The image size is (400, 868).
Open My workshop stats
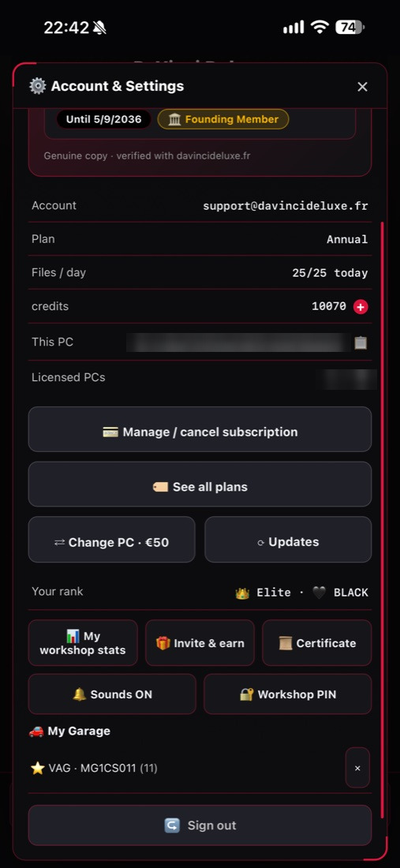pyautogui.click(x=83, y=642)
